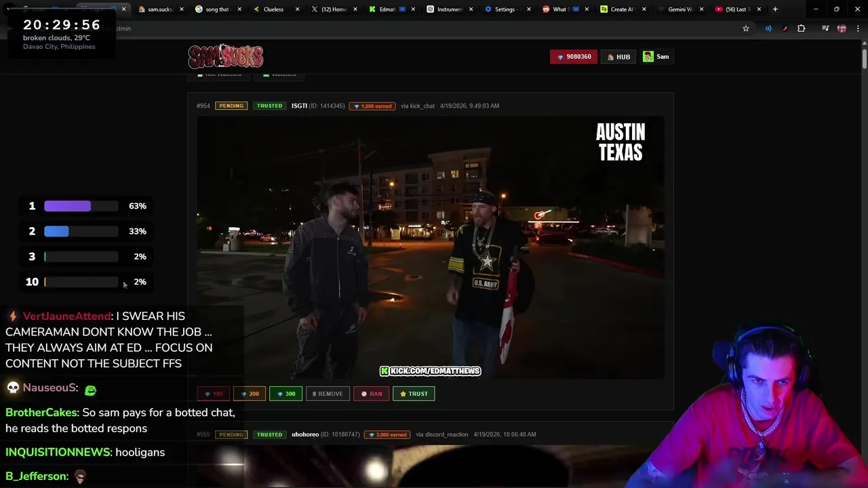868x488 pixels.
Task: Click the BAN button for ISGTI's submission
Action: (372, 394)
